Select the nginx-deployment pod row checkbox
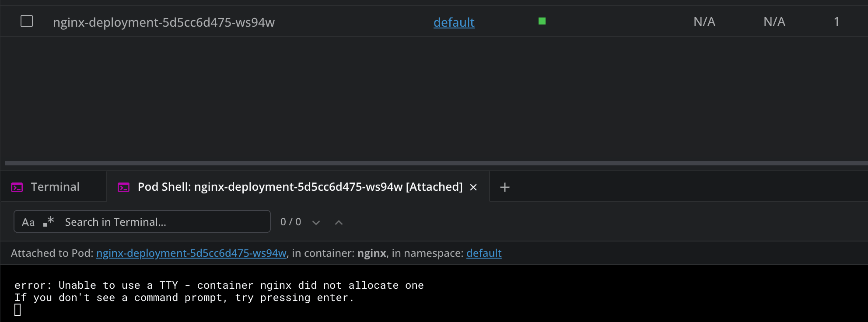The image size is (868, 322). pyautogui.click(x=27, y=21)
